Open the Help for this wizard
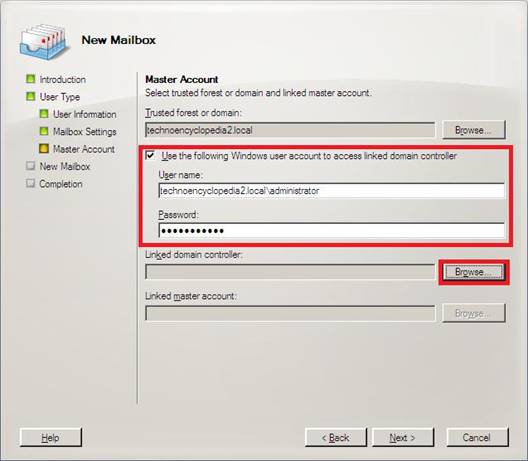Screen dimensions: 528x461 51,437
